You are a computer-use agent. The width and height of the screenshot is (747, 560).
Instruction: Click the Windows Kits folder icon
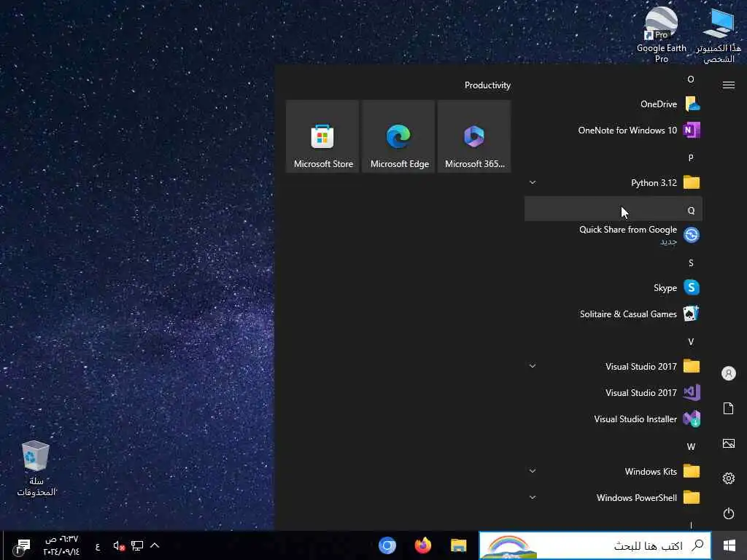tap(692, 471)
